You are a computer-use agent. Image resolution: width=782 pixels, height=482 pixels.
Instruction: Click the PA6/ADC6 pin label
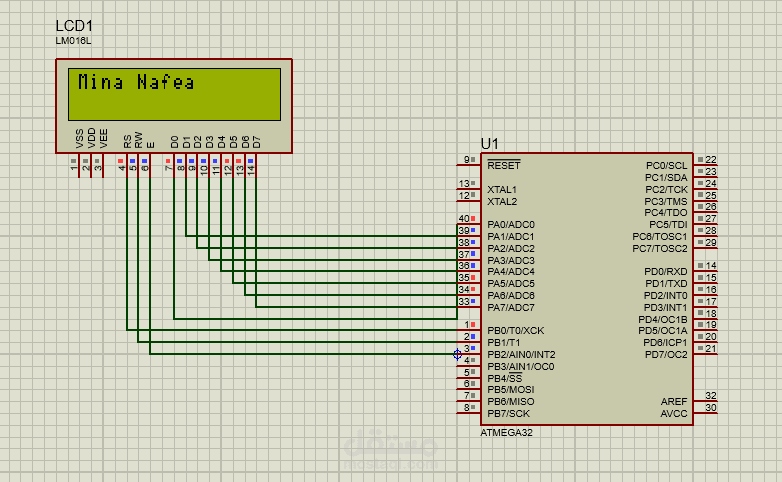pyautogui.click(x=511, y=295)
